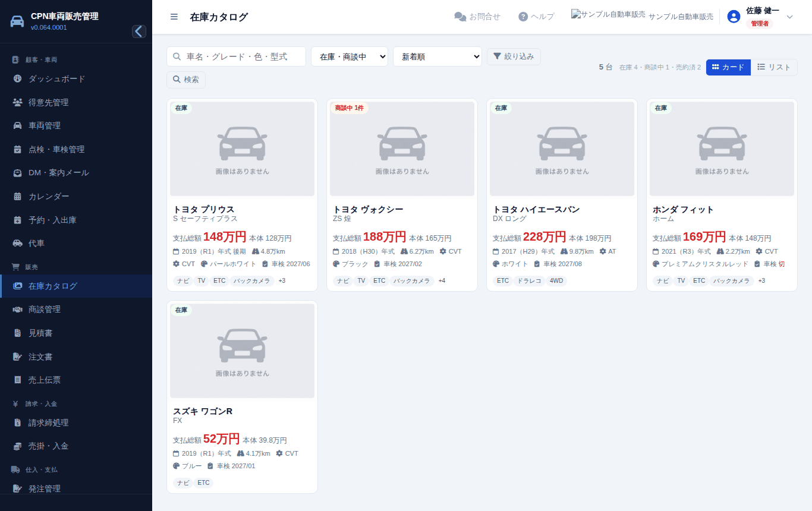This screenshot has height=511, width=812.
Task: Click the +3 tag on the プリウス card
Action: tap(282, 280)
